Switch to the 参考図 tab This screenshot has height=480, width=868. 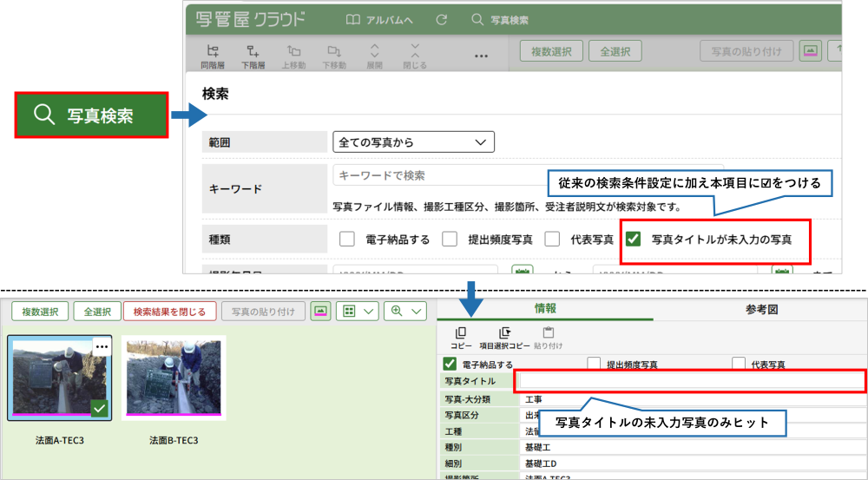[x=759, y=309]
